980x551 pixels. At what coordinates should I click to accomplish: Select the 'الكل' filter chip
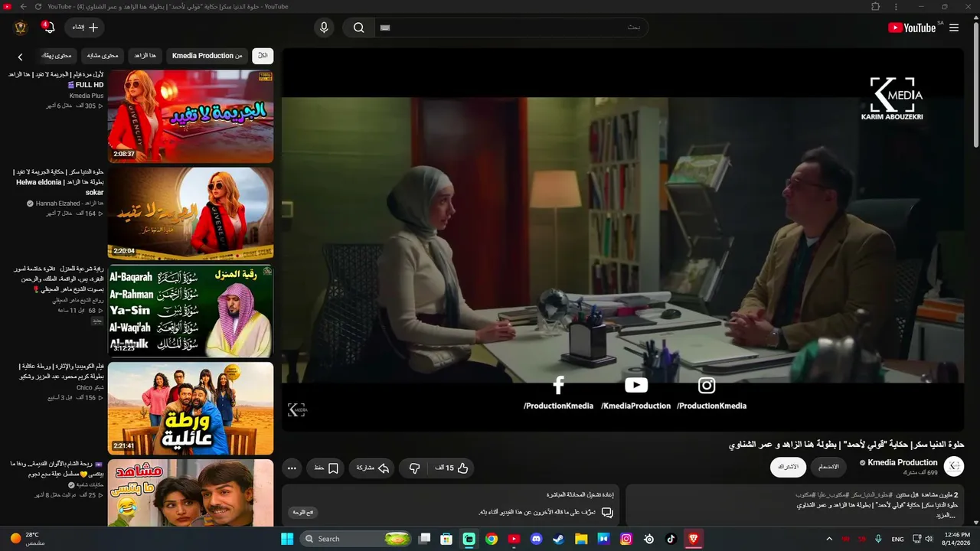(263, 56)
